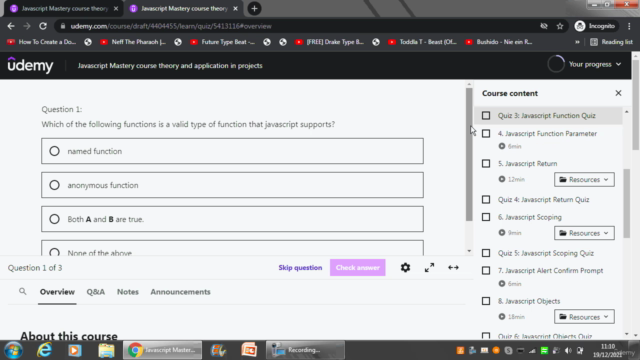
Task: Check the Javascript Objects lesson checkbox
Action: [x=486, y=301]
